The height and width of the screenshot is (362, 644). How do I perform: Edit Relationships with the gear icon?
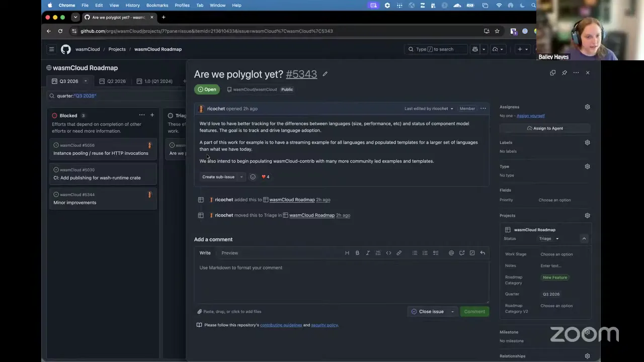pos(587,356)
